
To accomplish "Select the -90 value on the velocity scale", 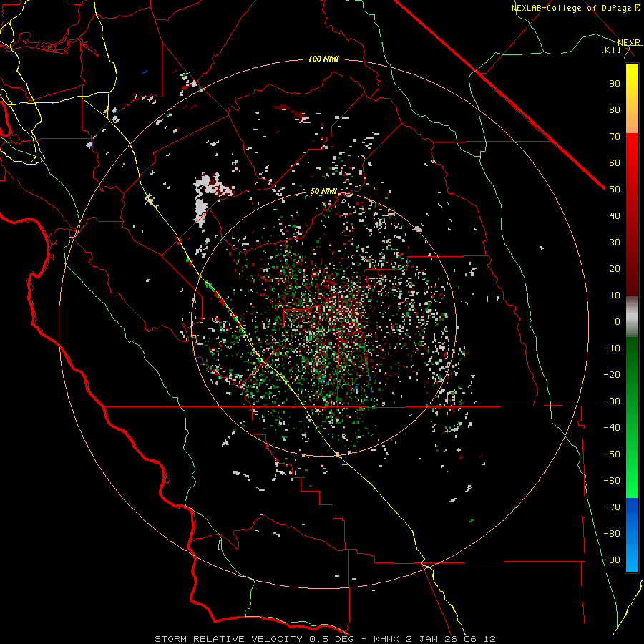I will tap(612, 560).
